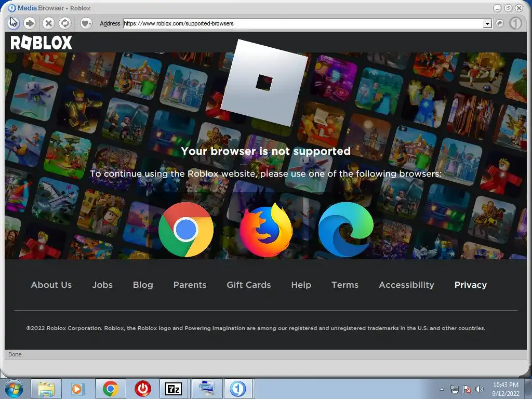Click the network tray icon
Screen dimensions: 532x399
click(454, 390)
